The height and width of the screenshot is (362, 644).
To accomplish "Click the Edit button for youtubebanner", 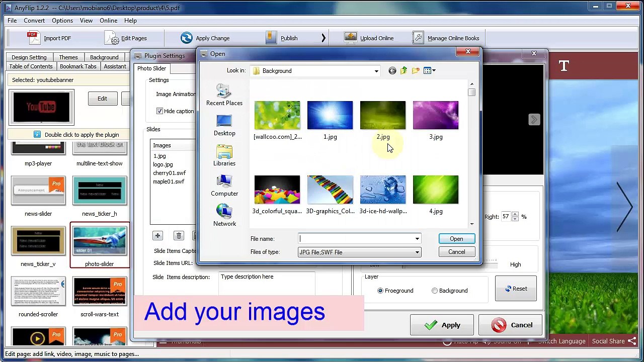I will (x=102, y=99).
